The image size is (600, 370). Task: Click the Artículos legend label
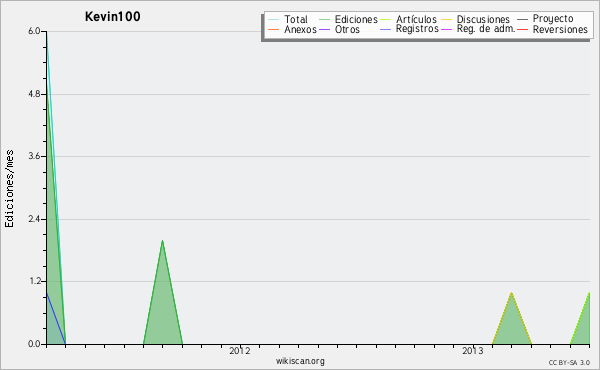(416, 19)
